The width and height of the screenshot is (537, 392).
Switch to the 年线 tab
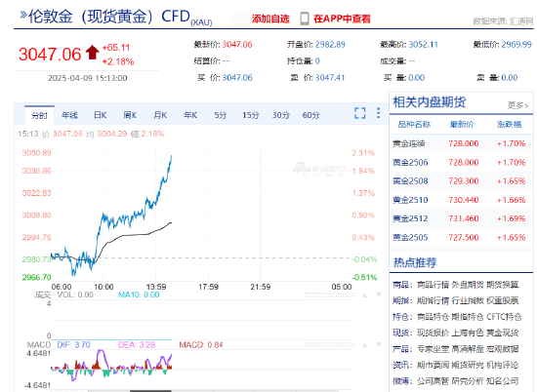tap(70, 115)
